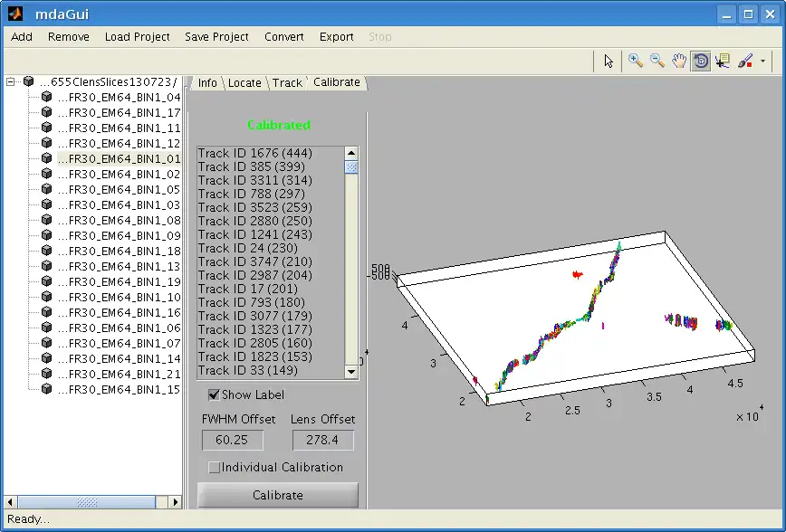Click the FWHM Offset value field
786x532 pixels.
233,440
